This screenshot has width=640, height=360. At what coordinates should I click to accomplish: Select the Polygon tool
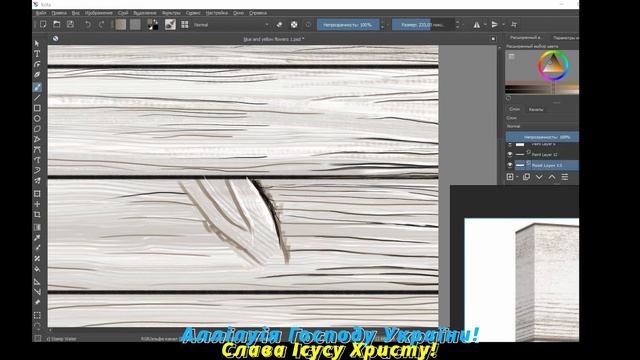point(37,129)
